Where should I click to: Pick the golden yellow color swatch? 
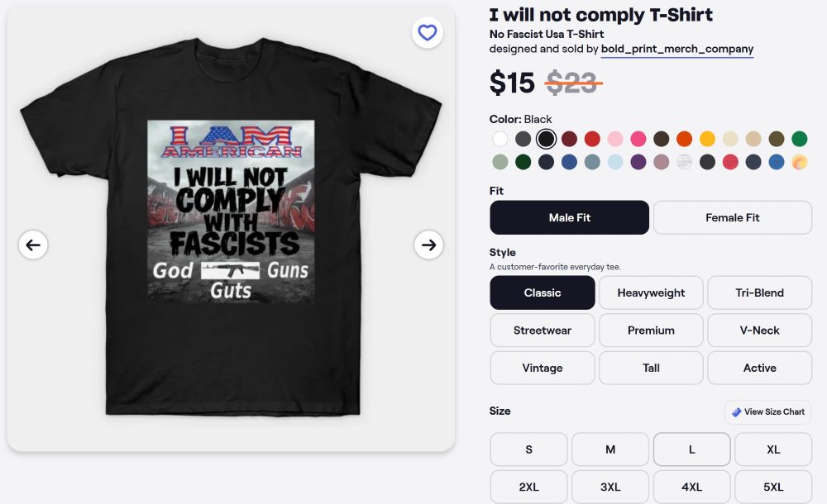coord(707,139)
